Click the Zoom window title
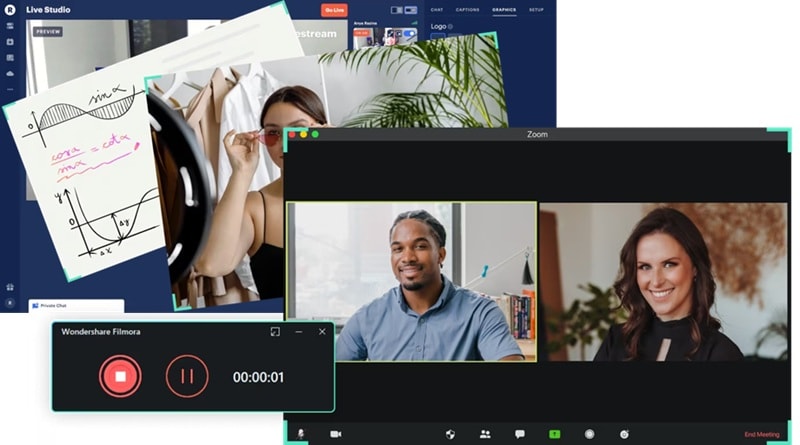The height and width of the screenshot is (445, 800). [537, 134]
